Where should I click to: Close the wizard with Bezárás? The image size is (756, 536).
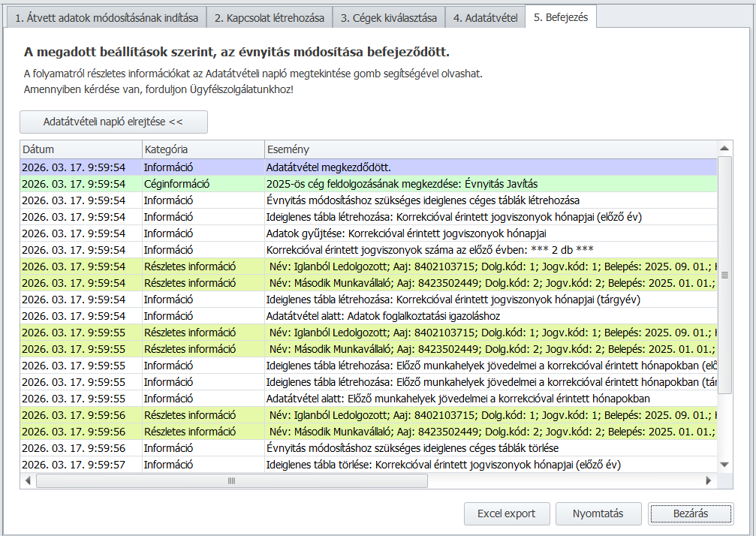click(691, 513)
